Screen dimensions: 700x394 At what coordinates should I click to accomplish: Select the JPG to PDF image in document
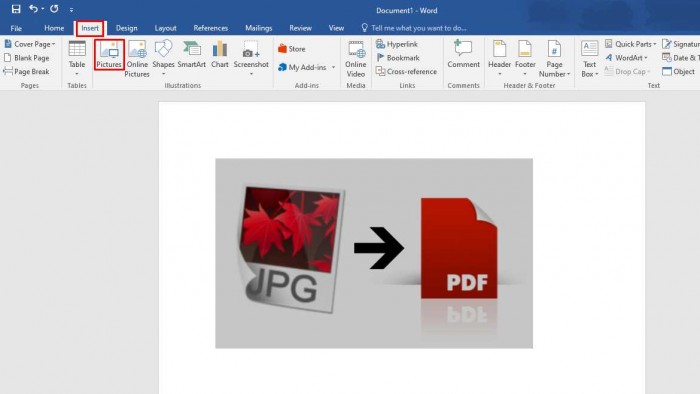point(374,253)
